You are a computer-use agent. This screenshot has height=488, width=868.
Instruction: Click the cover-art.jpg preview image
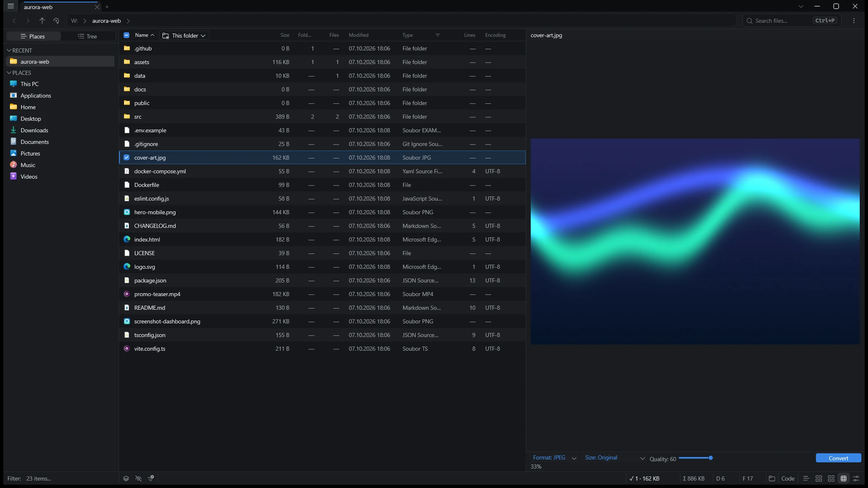coord(695,241)
